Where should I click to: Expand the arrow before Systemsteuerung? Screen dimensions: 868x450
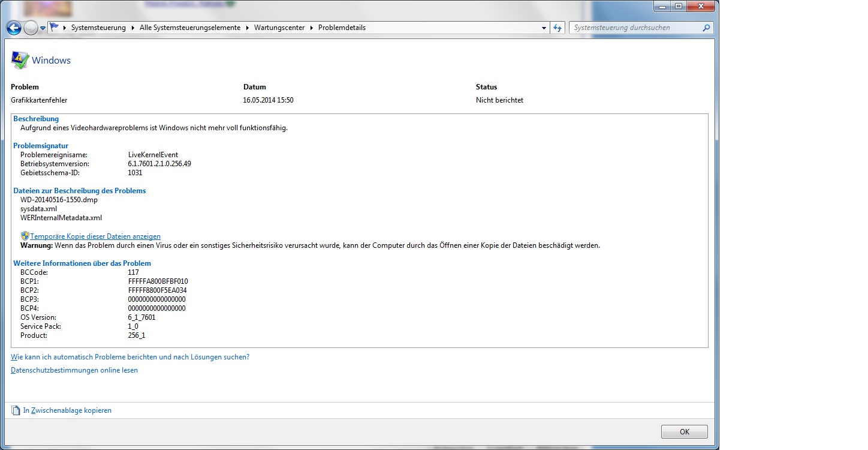(65, 28)
